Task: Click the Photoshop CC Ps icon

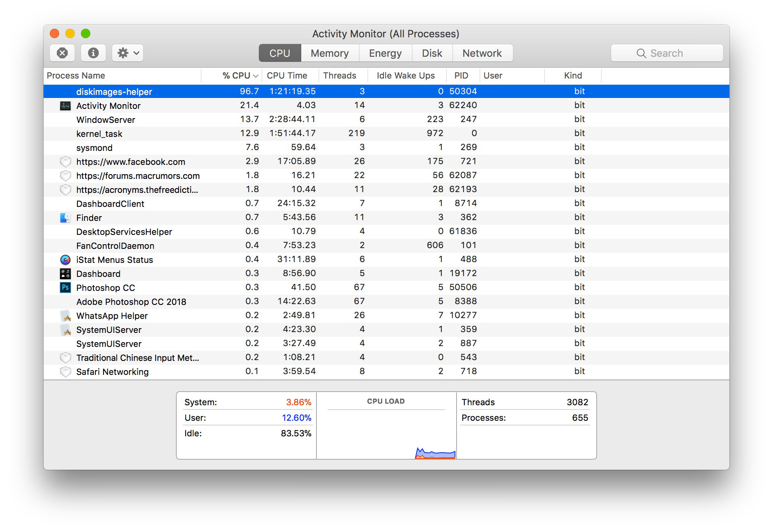Action: click(x=65, y=288)
